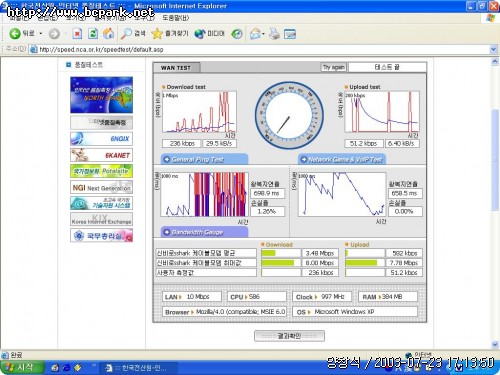The width and height of the screenshot is (500, 375).
Task: Expand the General Ping Test section
Action: [204, 159]
